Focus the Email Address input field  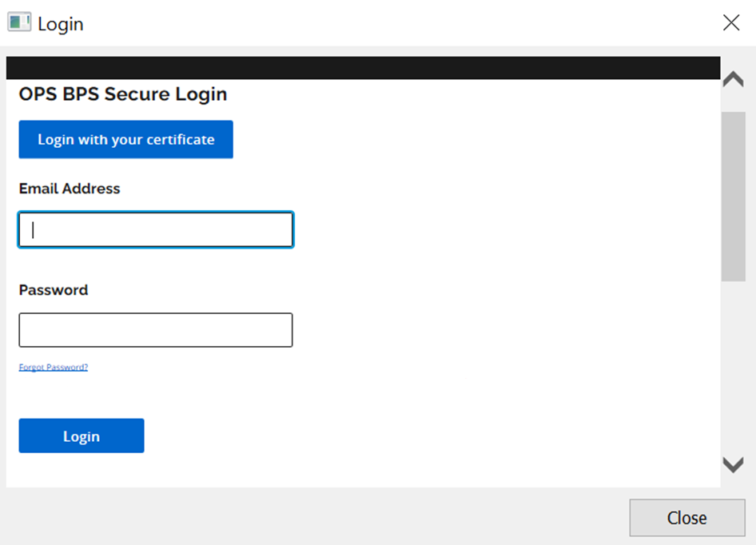click(x=156, y=230)
